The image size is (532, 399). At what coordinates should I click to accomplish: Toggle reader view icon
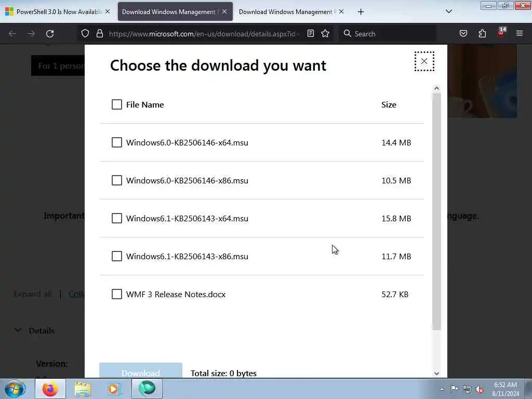311,33
